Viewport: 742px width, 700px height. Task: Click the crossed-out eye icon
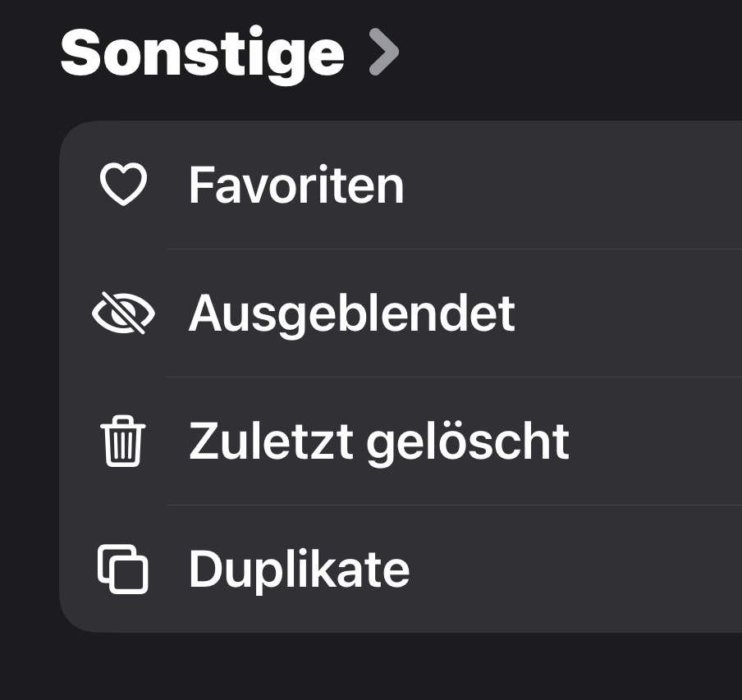(x=122, y=313)
